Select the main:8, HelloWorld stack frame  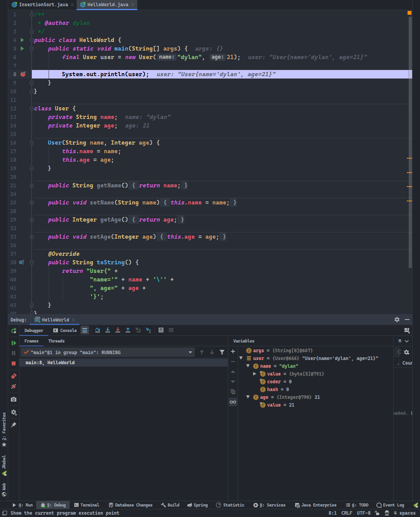tap(124, 363)
